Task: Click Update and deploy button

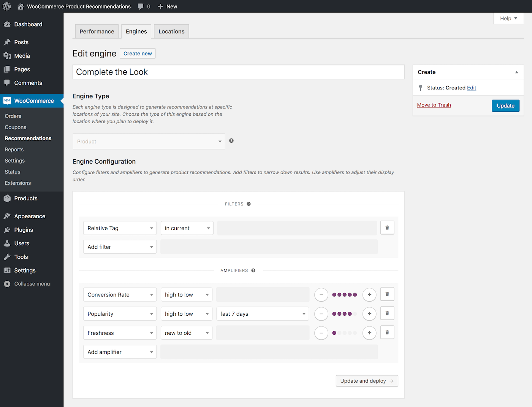Action: 367,381
